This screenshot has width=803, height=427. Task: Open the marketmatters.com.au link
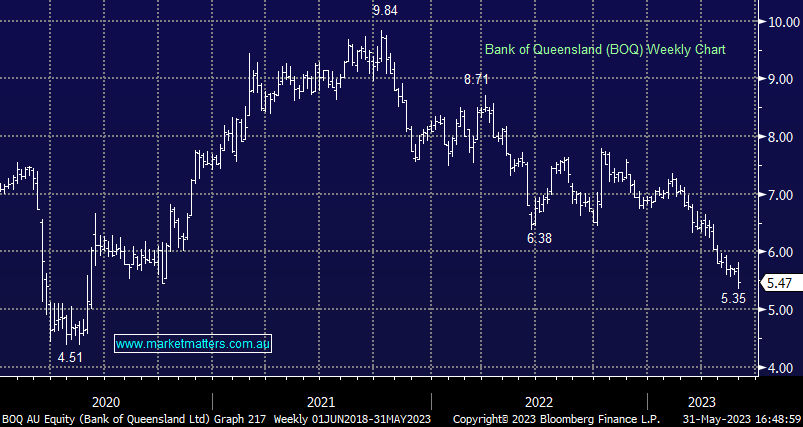click(193, 343)
